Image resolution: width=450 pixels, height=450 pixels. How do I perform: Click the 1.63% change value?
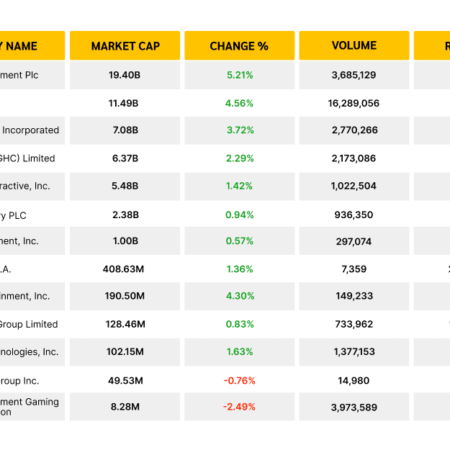pos(240,352)
